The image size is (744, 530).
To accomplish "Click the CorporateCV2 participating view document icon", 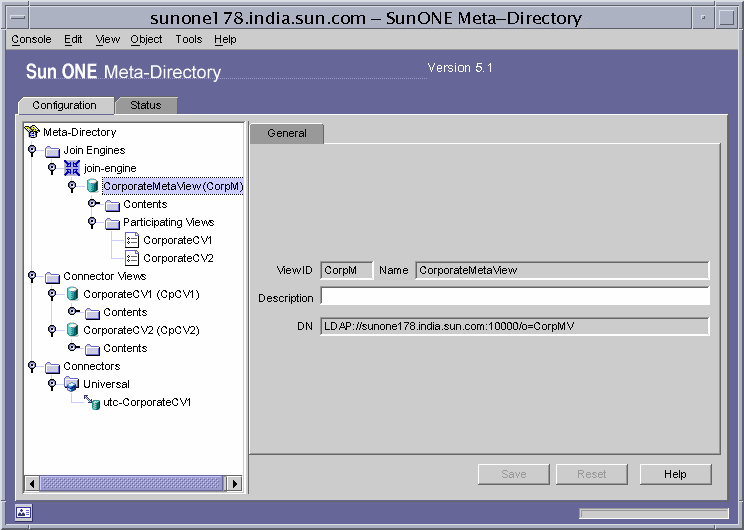I will click(132, 258).
